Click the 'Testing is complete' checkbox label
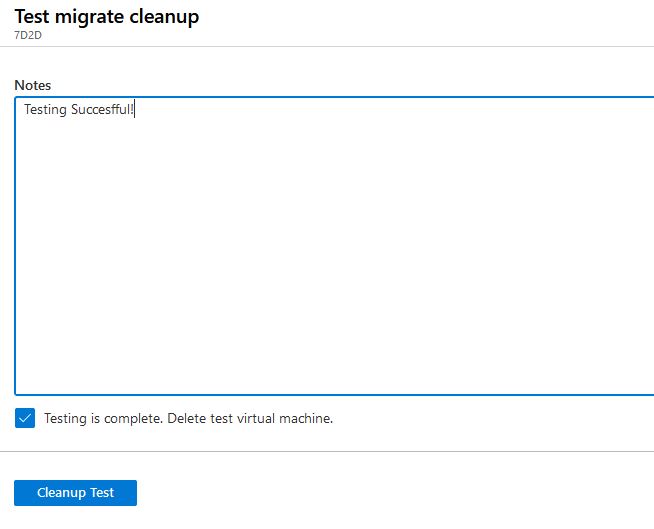654x529 pixels. (x=189, y=418)
